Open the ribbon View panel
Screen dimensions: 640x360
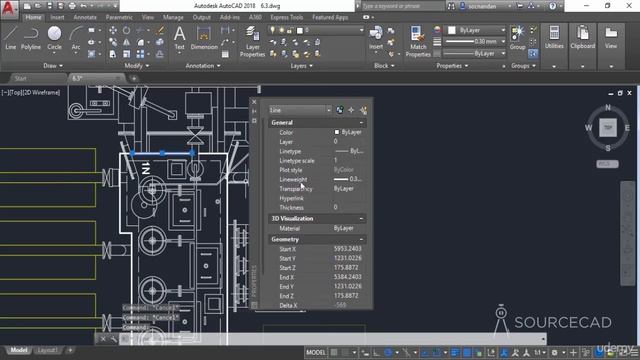point(611,38)
